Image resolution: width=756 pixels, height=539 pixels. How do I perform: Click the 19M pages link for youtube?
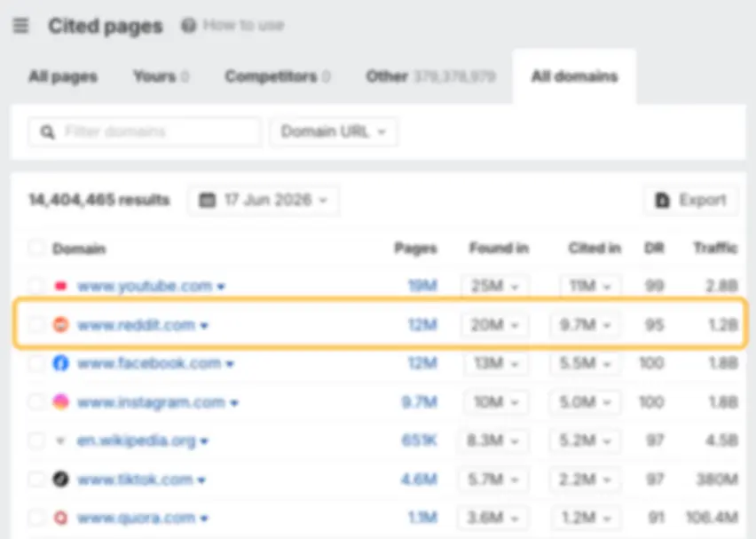pos(422,286)
